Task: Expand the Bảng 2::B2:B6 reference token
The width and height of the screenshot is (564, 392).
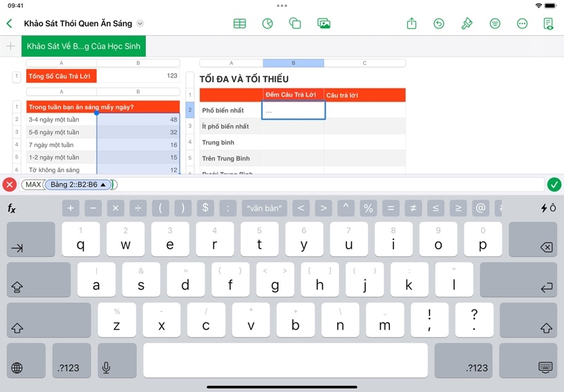Action: click(103, 185)
